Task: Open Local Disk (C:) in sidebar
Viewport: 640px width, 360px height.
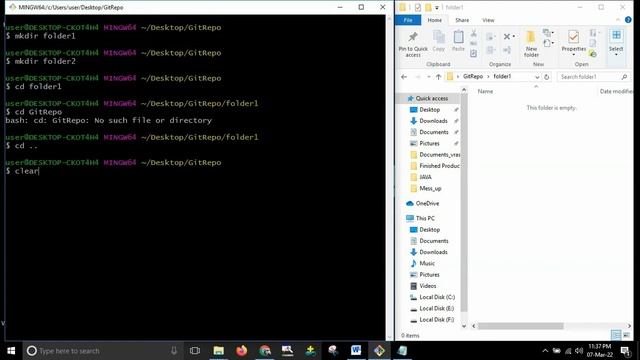Action: [437, 297]
